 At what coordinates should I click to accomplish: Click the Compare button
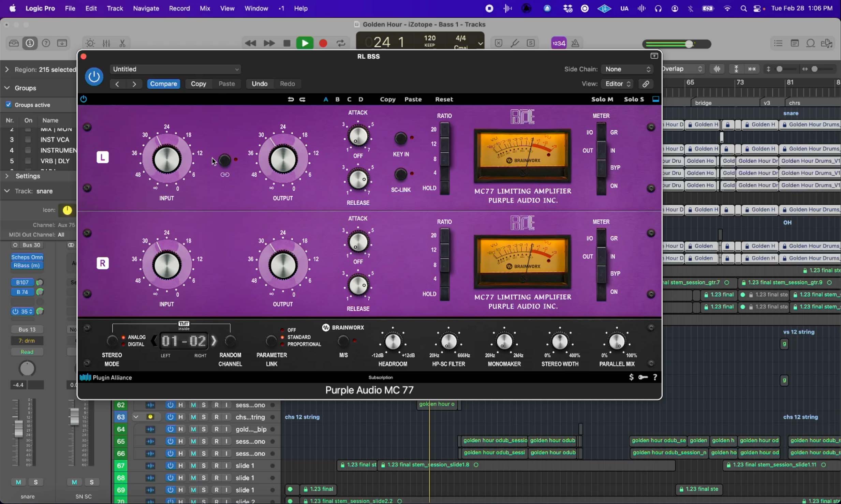pos(163,84)
